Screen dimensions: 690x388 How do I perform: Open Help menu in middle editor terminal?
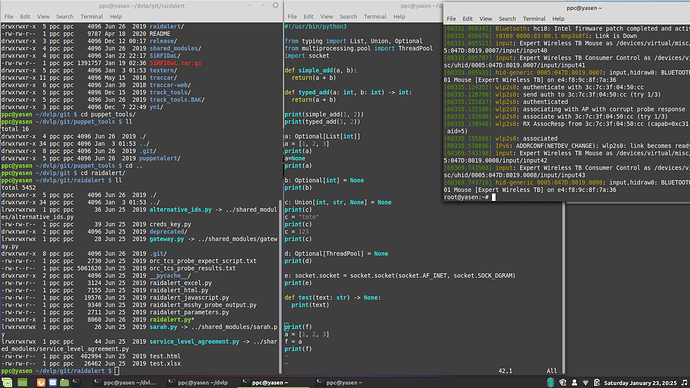(x=399, y=17)
